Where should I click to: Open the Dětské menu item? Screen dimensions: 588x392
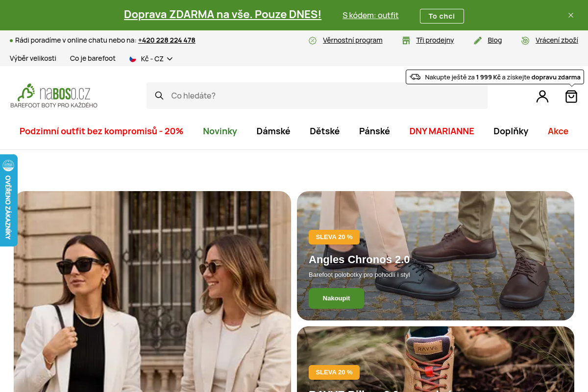[x=325, y=131]
